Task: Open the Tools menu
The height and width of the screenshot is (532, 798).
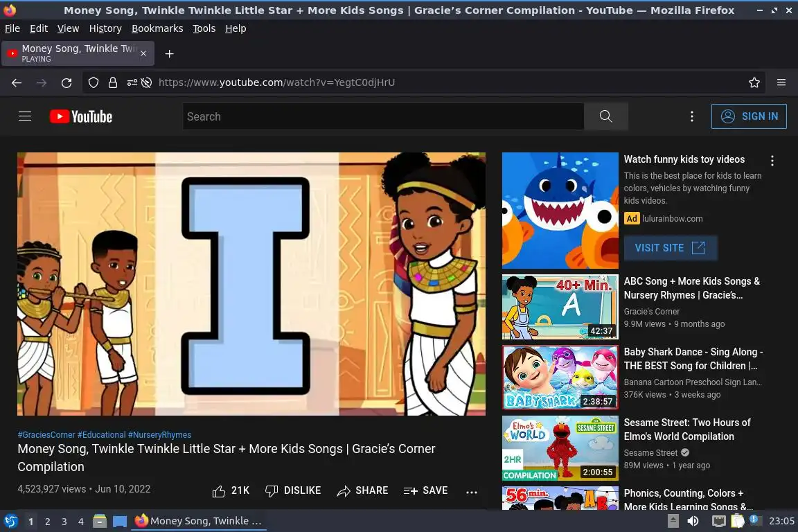Action: pyautogui.click(x=204, y=28)
